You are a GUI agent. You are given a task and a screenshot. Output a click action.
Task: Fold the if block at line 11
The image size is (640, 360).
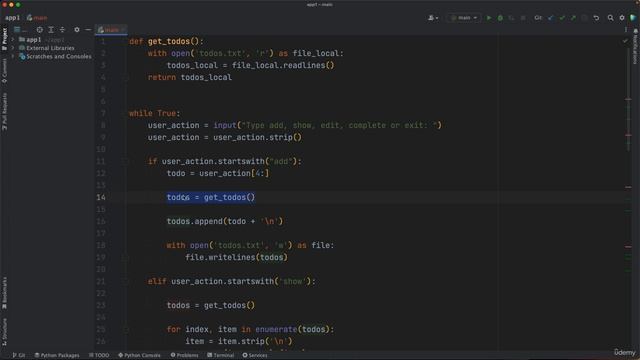(x=127, y=162)
